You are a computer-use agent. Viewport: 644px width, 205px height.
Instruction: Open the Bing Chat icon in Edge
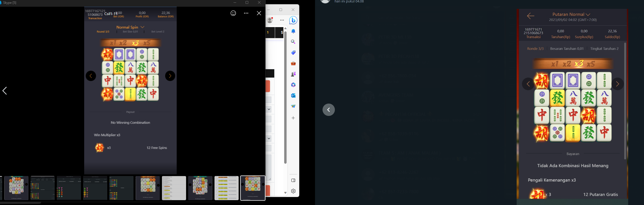(x=293, y=20)
